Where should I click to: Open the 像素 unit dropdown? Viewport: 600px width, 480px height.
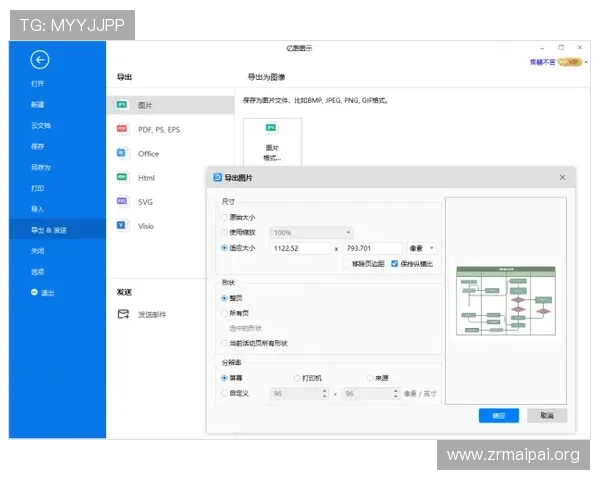tap(421, 248)
